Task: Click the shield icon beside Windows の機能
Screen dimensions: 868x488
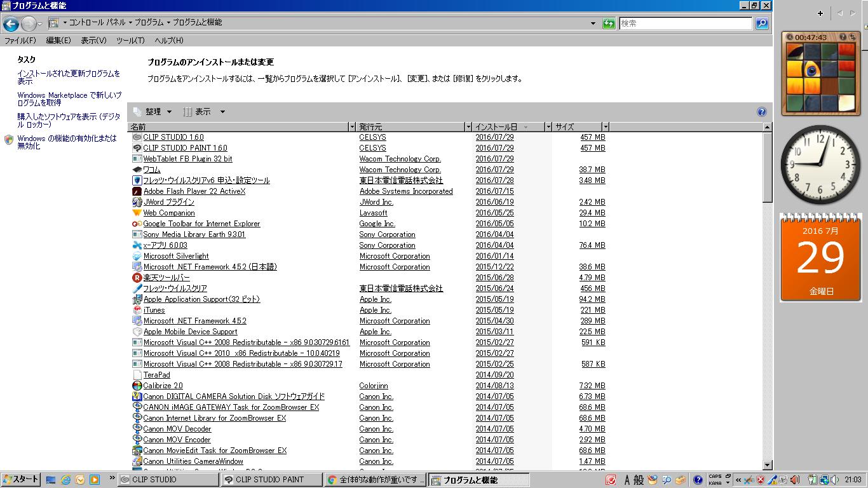Action: pos(9,140)
